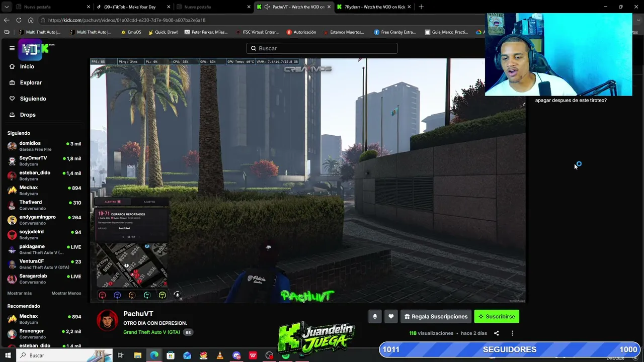Open the Autorización bookmark
This screenshot has height=362, width=644.
301,32
